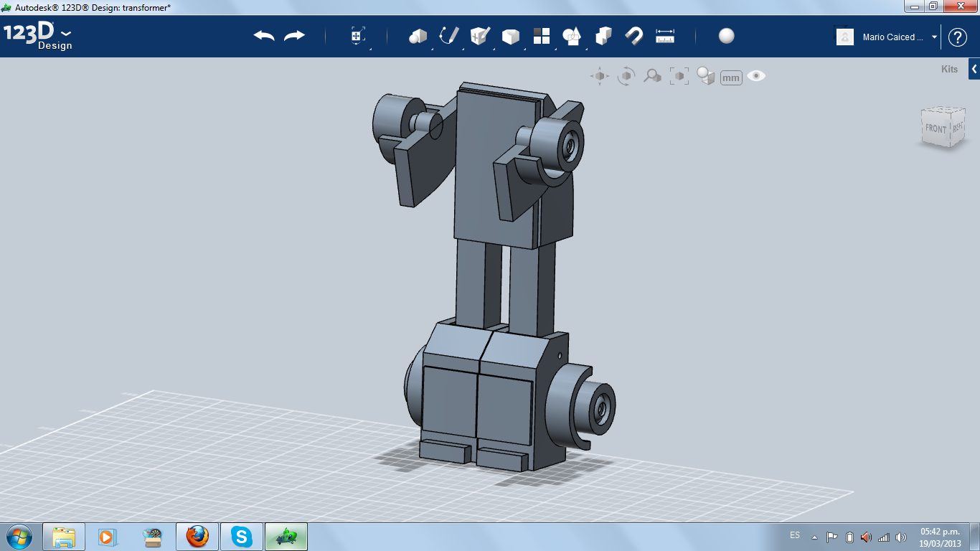
Task: Open the Windows Start menu
Action: [x=18, y=537]
